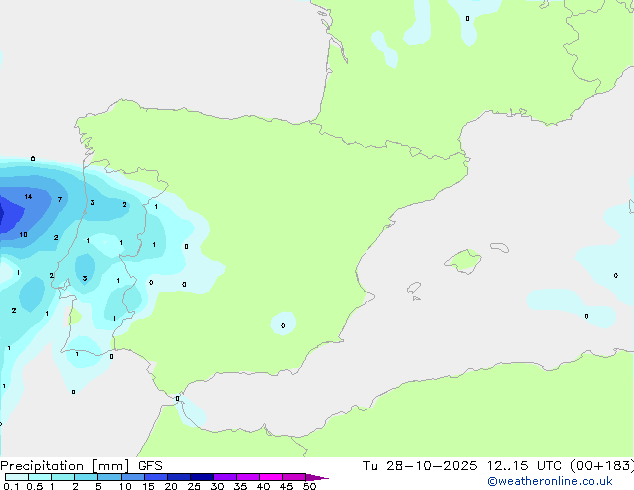
Task: Select the legend swatch between 5 and 10
Action: click(x=109, y=477)
